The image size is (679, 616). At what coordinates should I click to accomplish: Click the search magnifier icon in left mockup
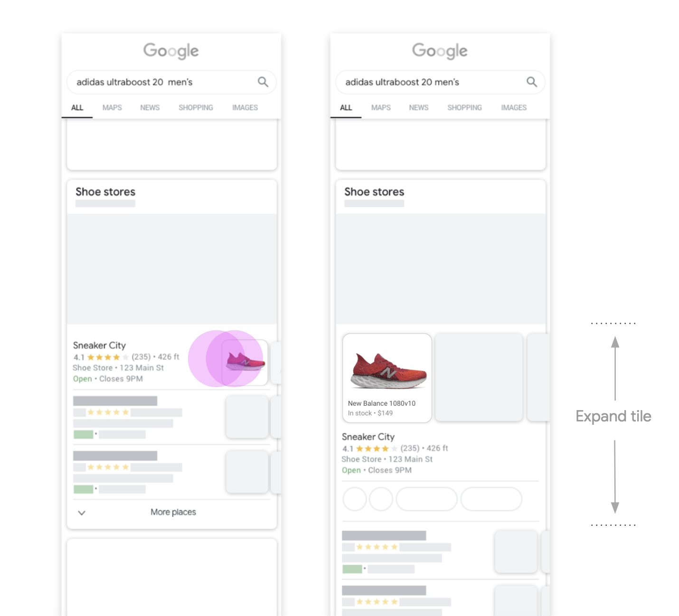tap(263, 82)
